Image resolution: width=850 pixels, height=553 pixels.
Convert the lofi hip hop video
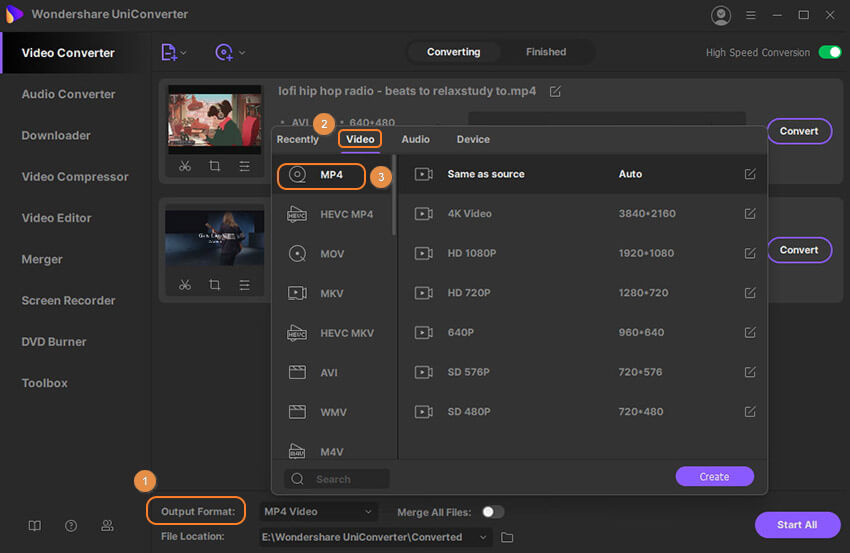click(799, 131)
